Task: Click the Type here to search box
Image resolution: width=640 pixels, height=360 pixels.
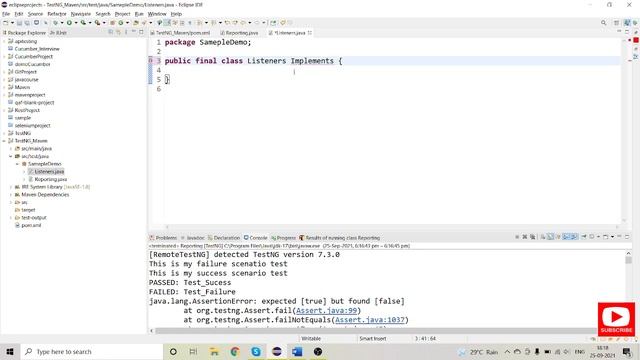Action: 92,351
